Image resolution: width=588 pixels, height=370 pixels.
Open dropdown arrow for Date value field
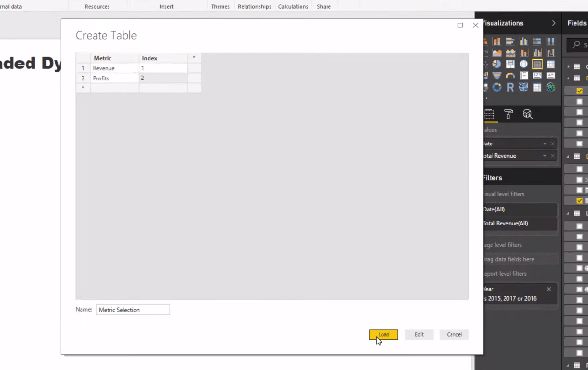(545, 144)
